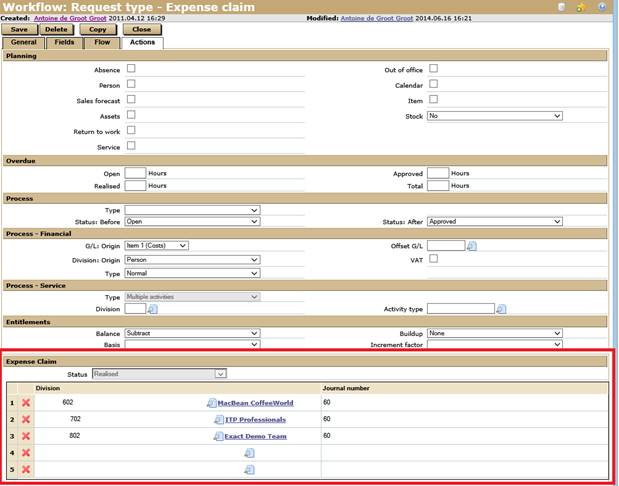The width and height of the screenshot is (619, 486).
Task: Click the Overdue Open hours field
Action: (x=135, y=173)
